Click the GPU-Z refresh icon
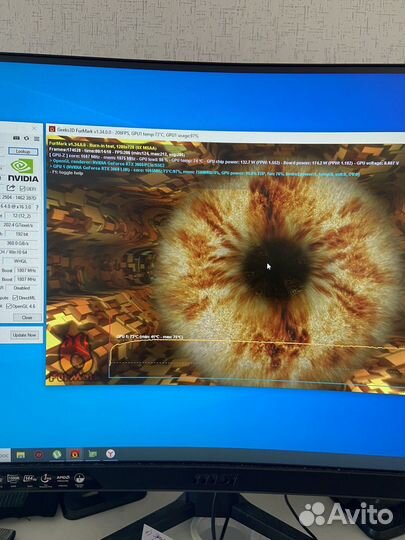 [27, 138]
